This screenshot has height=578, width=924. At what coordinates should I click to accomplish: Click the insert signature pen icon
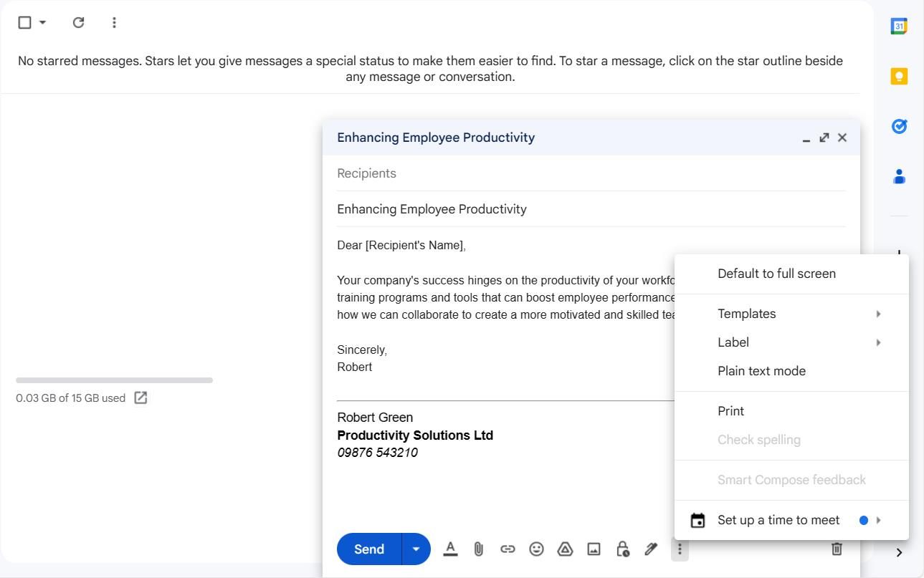tap(651, 549)
